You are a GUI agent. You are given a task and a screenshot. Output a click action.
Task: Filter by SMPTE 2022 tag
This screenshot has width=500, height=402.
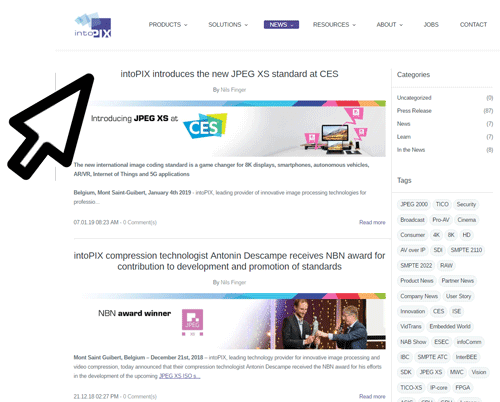click(416, 266)
